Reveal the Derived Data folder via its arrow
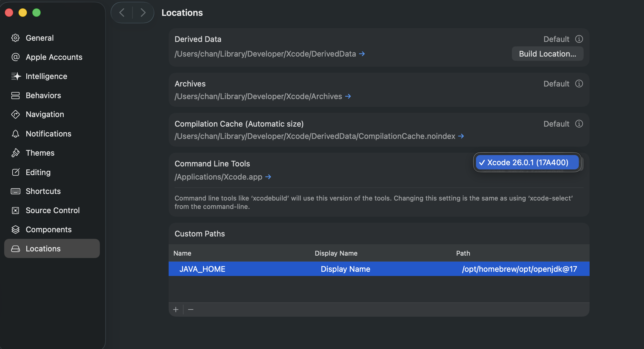 (x=362, y=54)
